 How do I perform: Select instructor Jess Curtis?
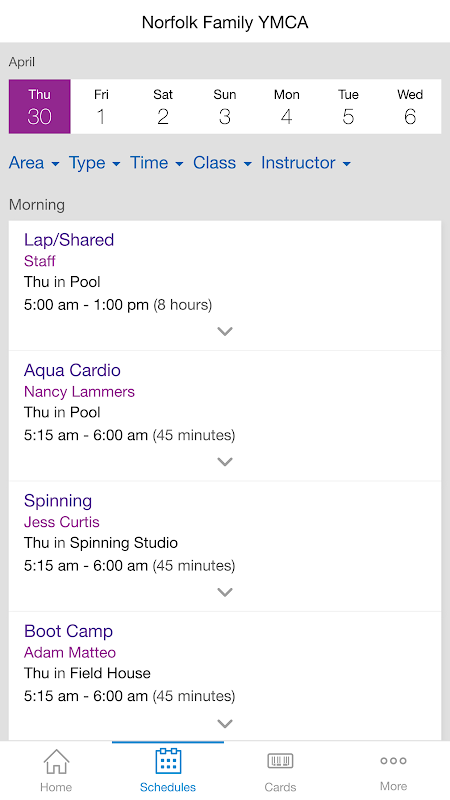[x=62, y=522]
